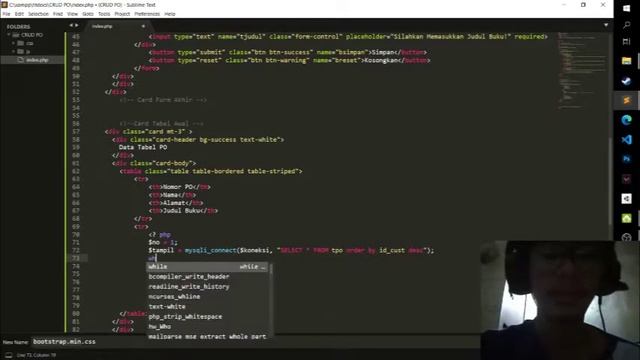Click the editor vertical scrollbar
Screen dimensions: 640x360
click(x=610, y=180)
